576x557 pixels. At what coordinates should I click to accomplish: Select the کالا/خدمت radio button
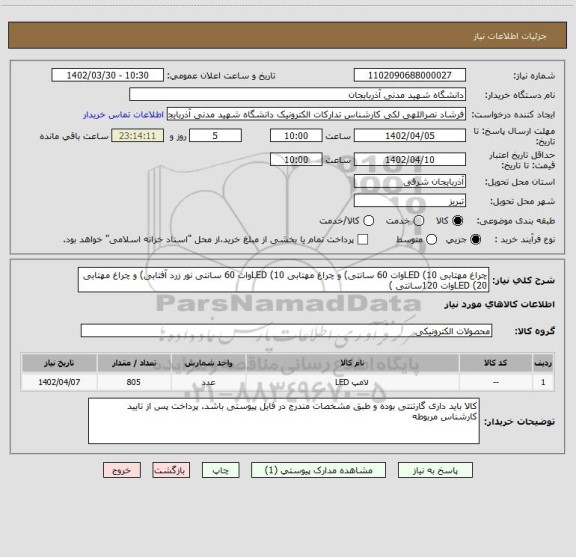coord(368,221)
